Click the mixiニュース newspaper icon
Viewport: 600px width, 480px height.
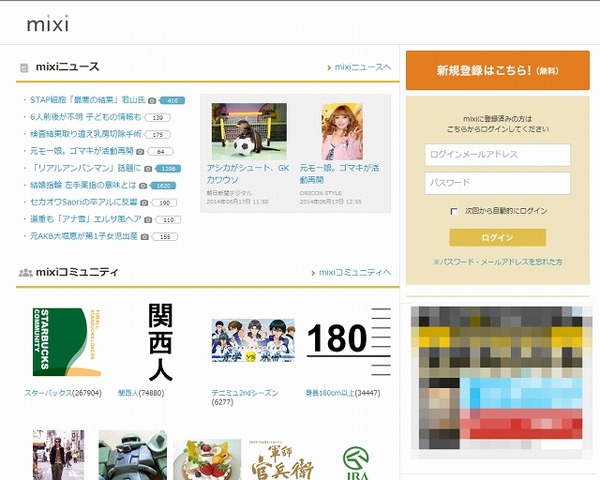(24, 68)
